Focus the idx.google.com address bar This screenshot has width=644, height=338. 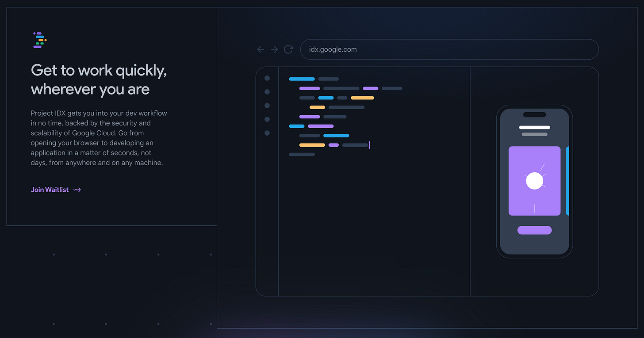tap(449, 49)
